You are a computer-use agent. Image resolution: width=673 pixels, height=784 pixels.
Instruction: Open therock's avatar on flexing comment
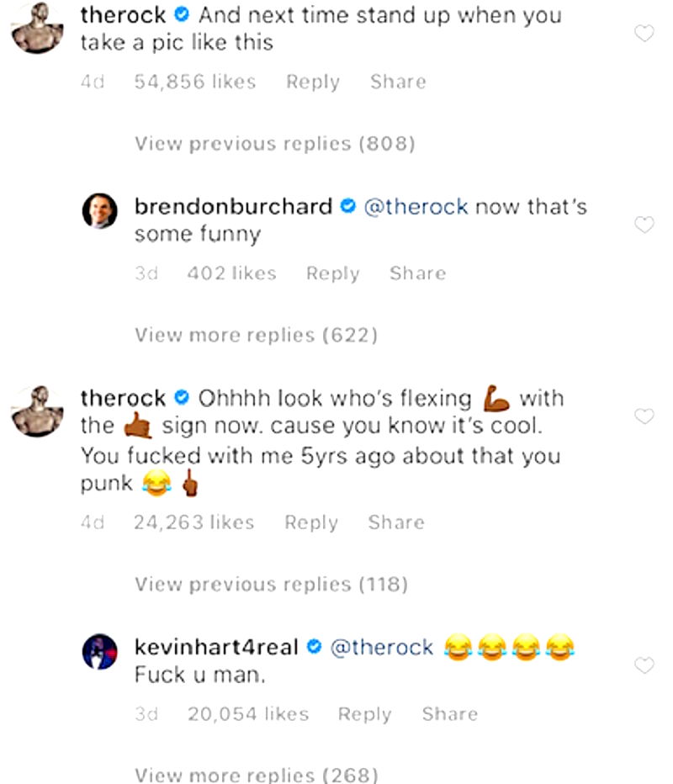click(36, 411)
